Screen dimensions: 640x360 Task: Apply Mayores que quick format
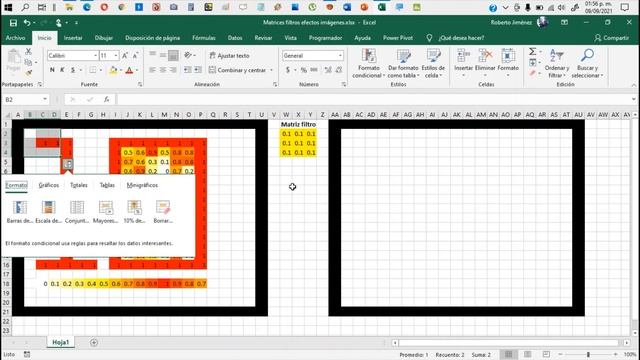[x=105, y=212]
